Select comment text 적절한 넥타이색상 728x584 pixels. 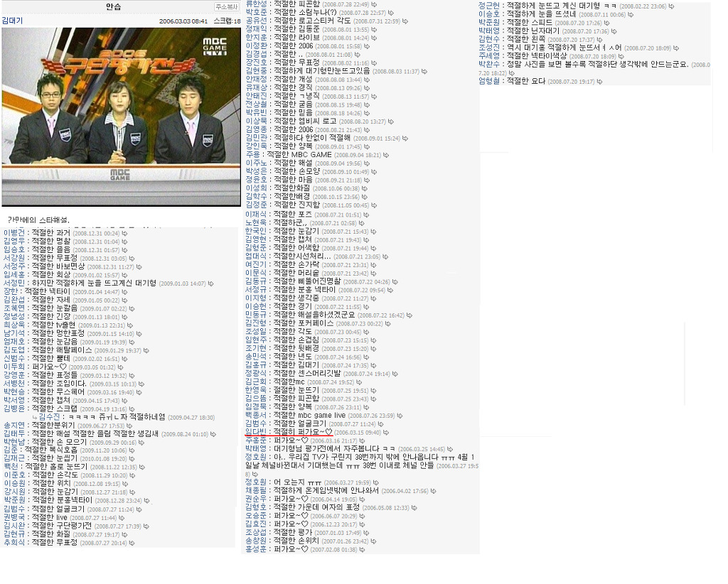pos(537,56)
